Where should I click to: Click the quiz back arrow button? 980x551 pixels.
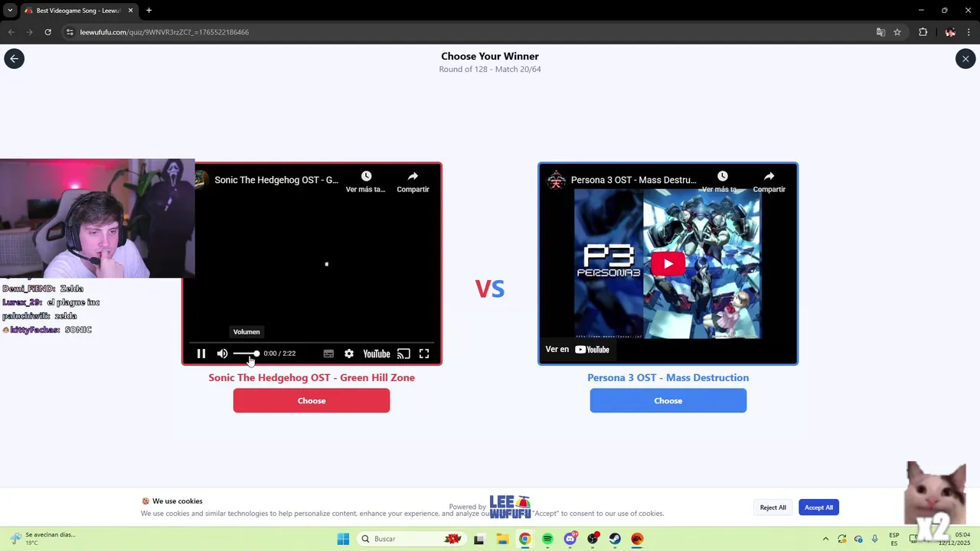point(14,58)
